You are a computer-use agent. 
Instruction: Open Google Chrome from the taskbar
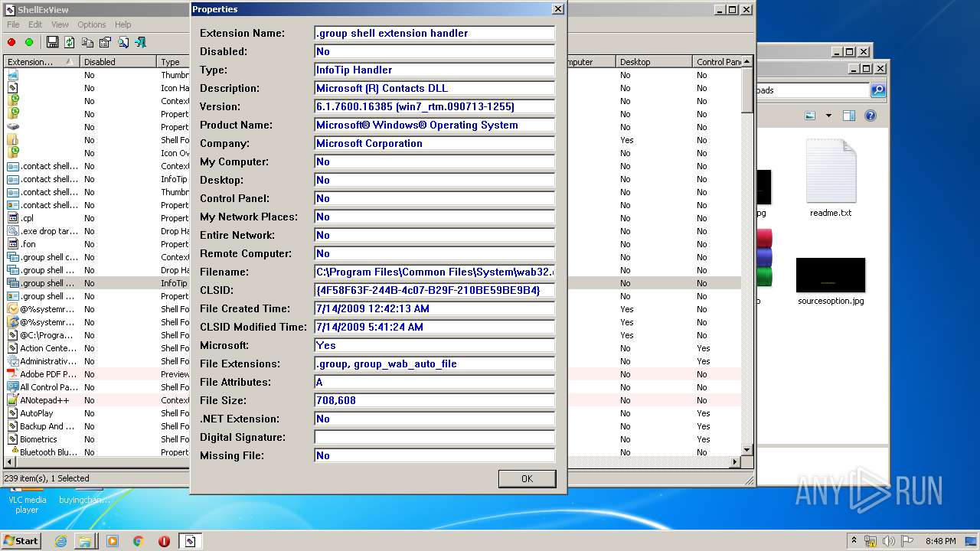click(139, 541)
